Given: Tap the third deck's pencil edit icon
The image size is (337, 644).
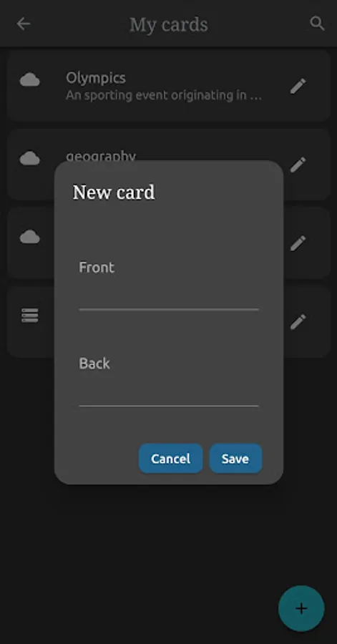Looking at the screenshot, I should (x=298, y=243).
